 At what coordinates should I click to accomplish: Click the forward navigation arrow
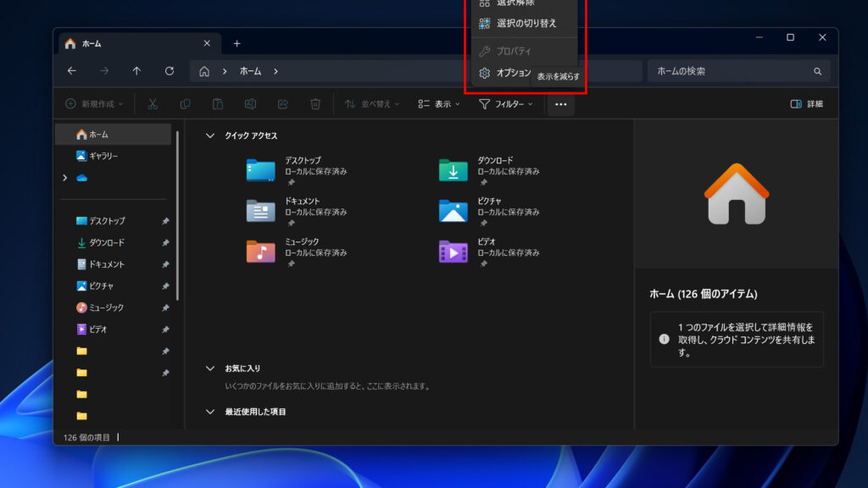[x=104, y=71]
